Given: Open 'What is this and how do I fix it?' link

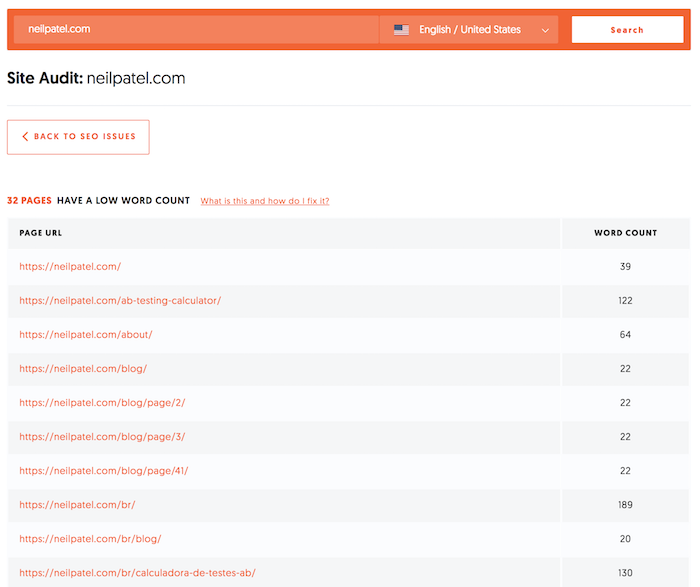Looking at the screenshot, I should coord(265,201).
